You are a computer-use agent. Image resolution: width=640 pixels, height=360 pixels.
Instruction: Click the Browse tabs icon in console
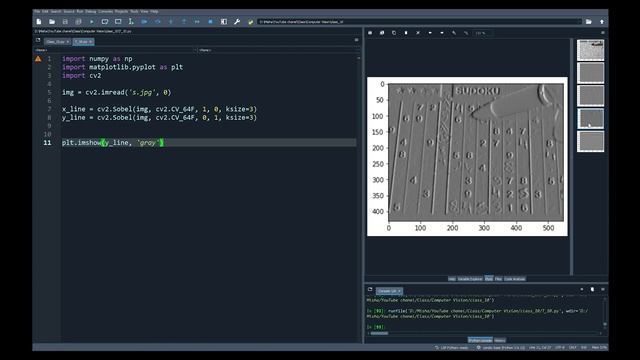pos(370,289)
